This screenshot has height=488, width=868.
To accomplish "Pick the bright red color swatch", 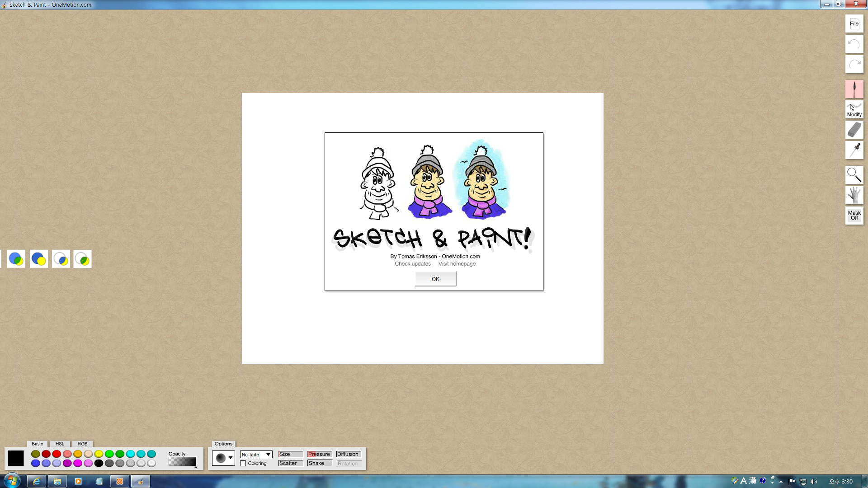I will pyautogui.click(x=57, y=454).
